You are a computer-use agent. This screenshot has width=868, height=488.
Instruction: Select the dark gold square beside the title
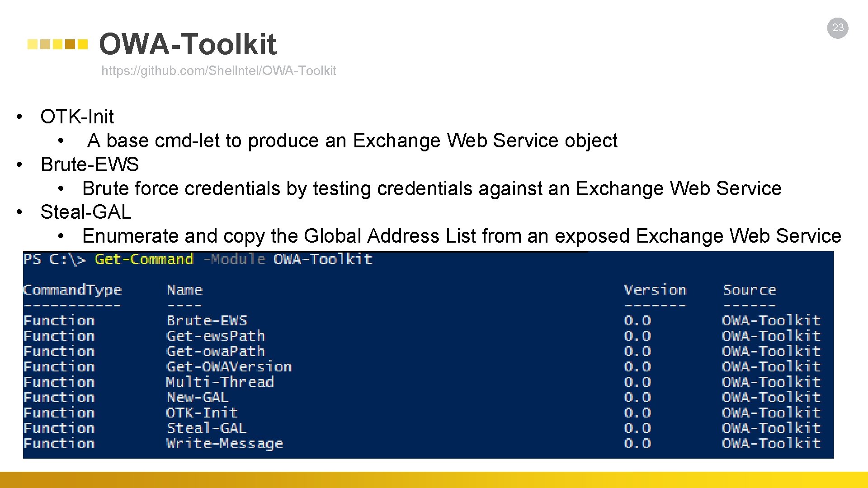(70, 44)
